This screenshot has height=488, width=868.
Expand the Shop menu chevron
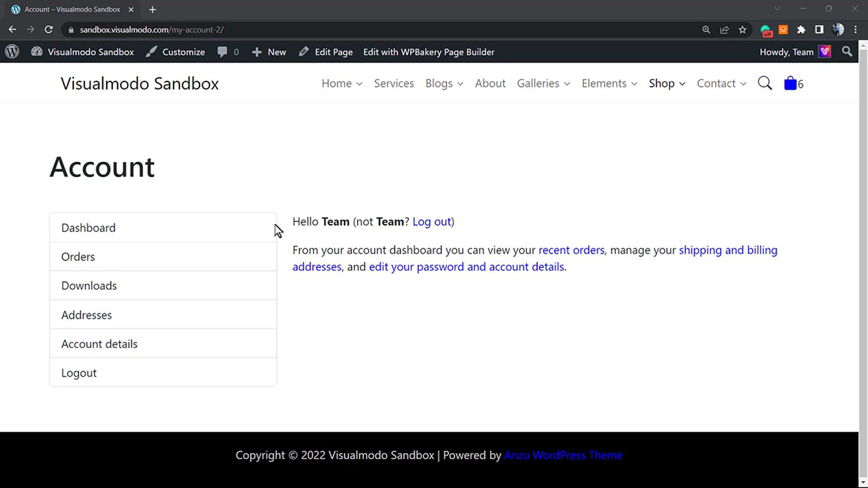click(x=682, y=84)
